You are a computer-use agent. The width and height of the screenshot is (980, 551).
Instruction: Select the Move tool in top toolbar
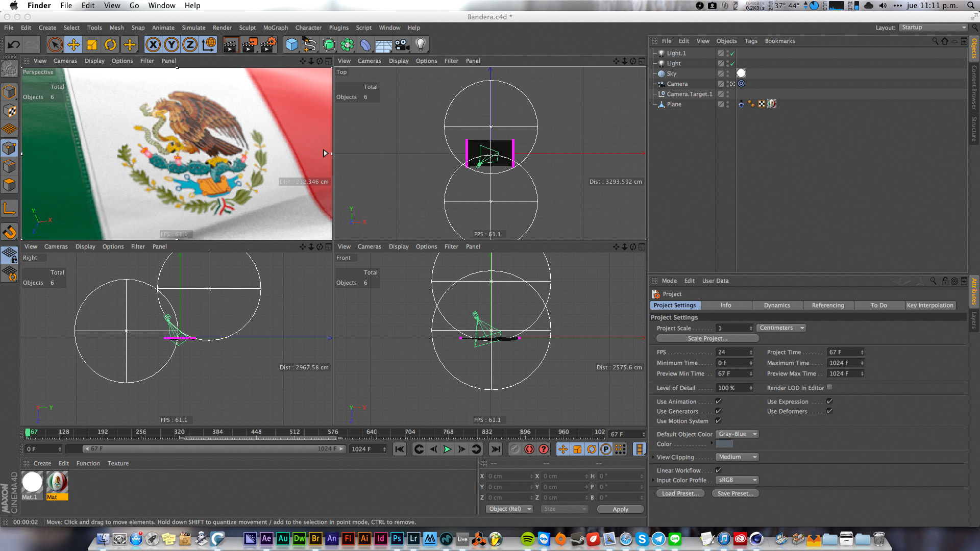point(73,45)
